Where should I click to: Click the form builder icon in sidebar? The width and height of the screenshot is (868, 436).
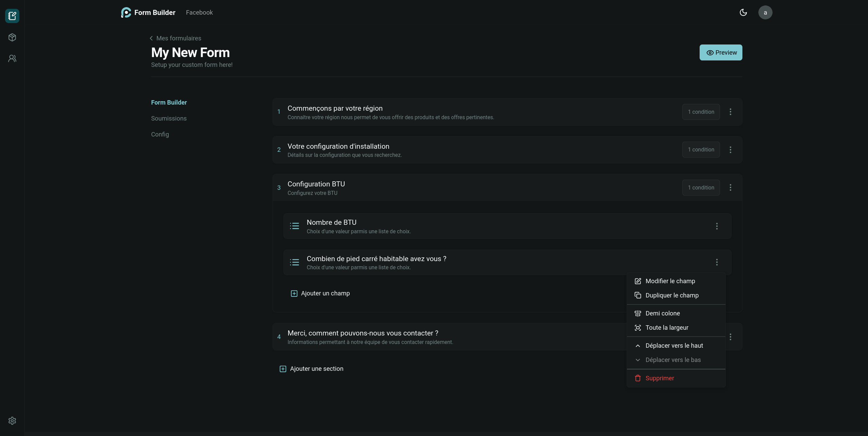tap(12, 16)
